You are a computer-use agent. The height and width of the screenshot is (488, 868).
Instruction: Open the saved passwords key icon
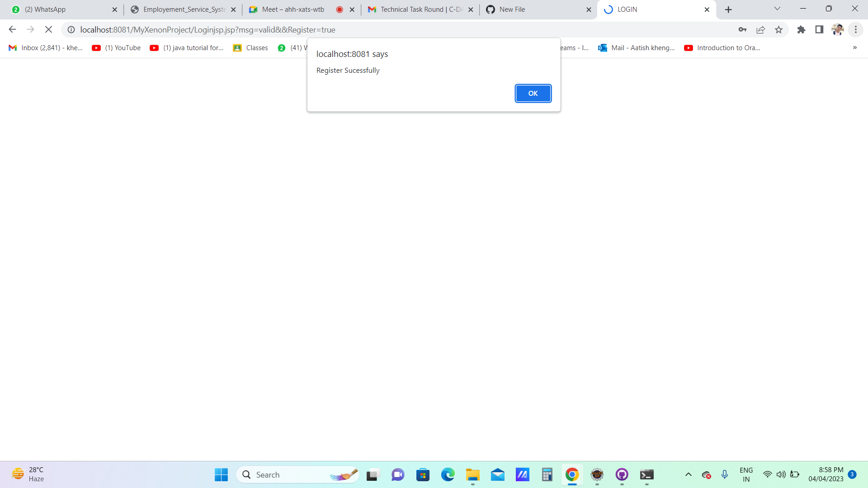coord(742,29)
